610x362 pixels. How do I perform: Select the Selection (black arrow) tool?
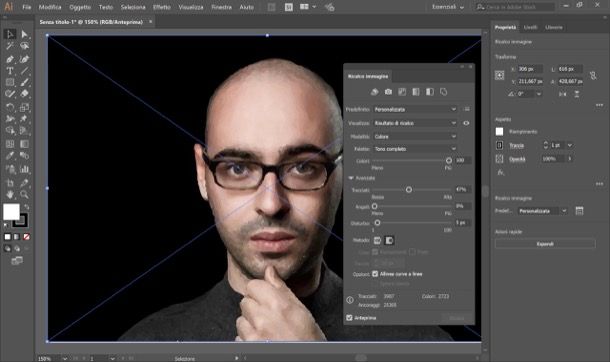[x=10, y=34]
